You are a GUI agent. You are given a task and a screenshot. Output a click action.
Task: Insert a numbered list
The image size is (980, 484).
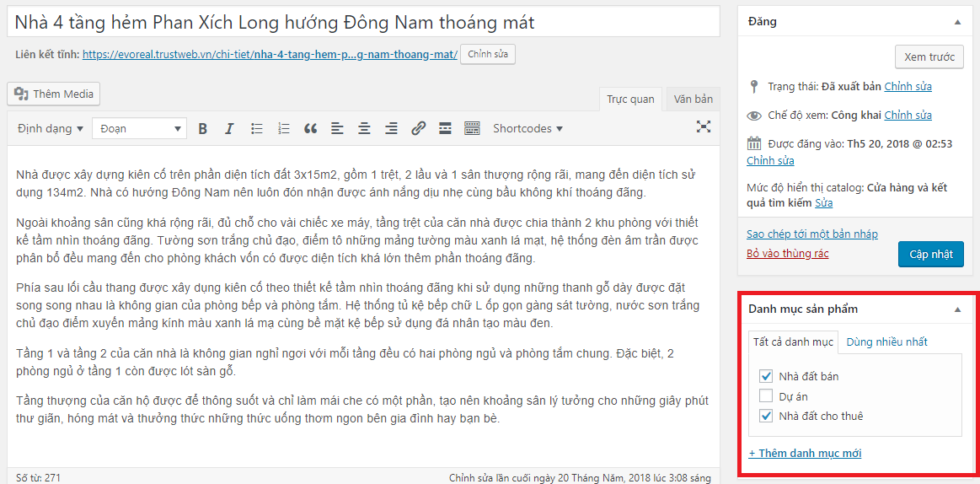pyautogui.click(x=284, y=129)
